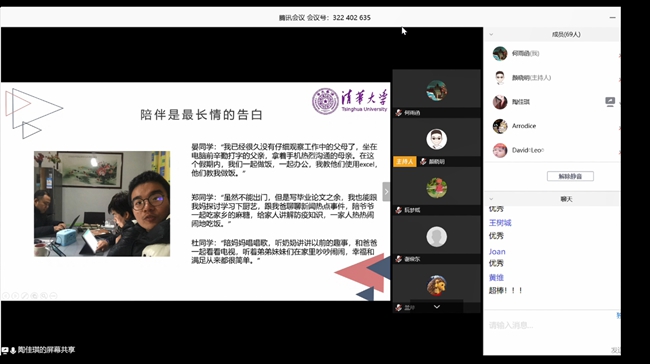Click the screen share icon at bottom left
This screenshot has width=650, height=364.
(x=5, y=350)
